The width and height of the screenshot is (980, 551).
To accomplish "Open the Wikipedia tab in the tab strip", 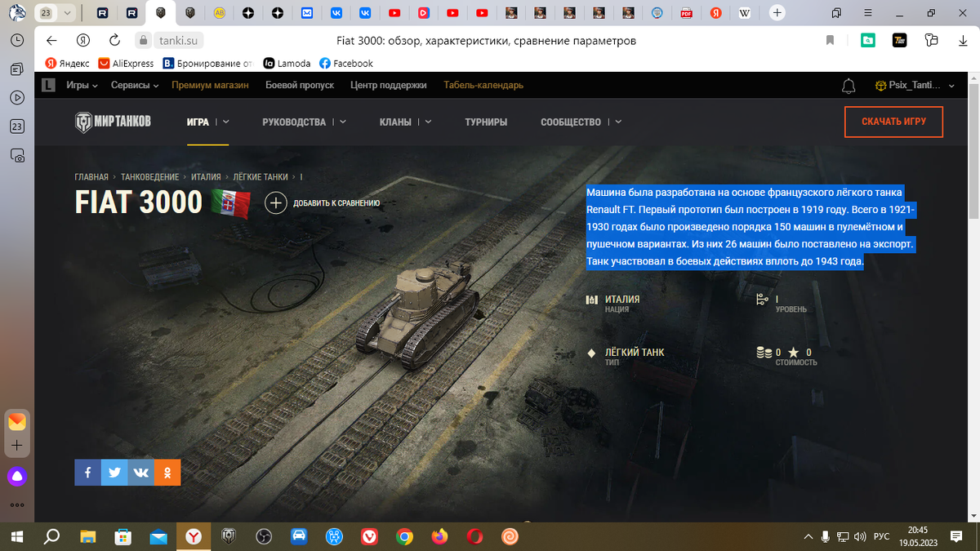I will [x=744, y=13].
